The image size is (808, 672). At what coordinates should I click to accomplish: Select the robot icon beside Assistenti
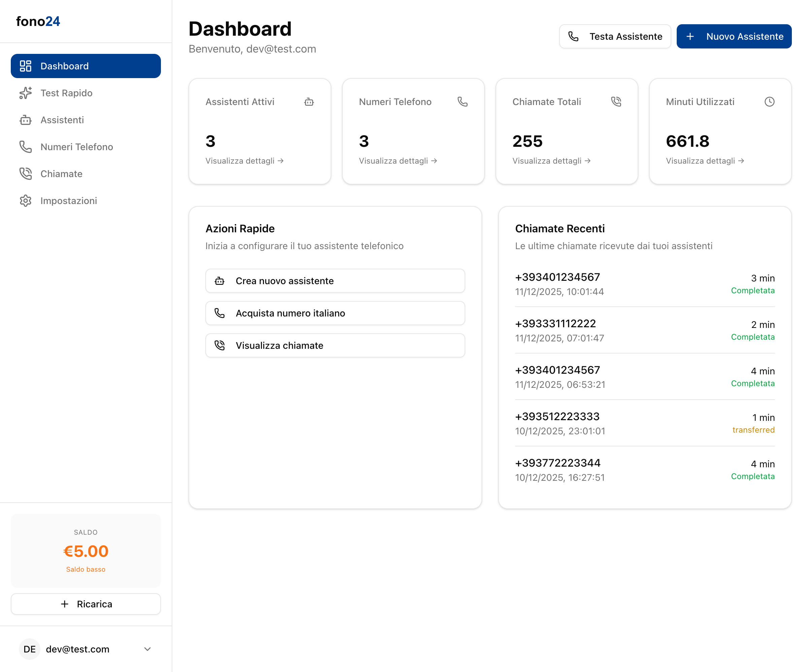[x=25, y=120]
